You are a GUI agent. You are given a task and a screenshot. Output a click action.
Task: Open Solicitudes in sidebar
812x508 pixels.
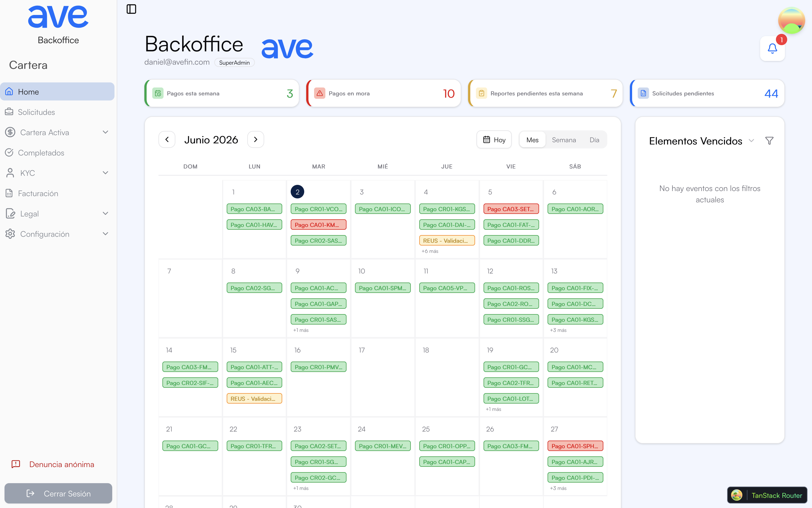[57, 111]
